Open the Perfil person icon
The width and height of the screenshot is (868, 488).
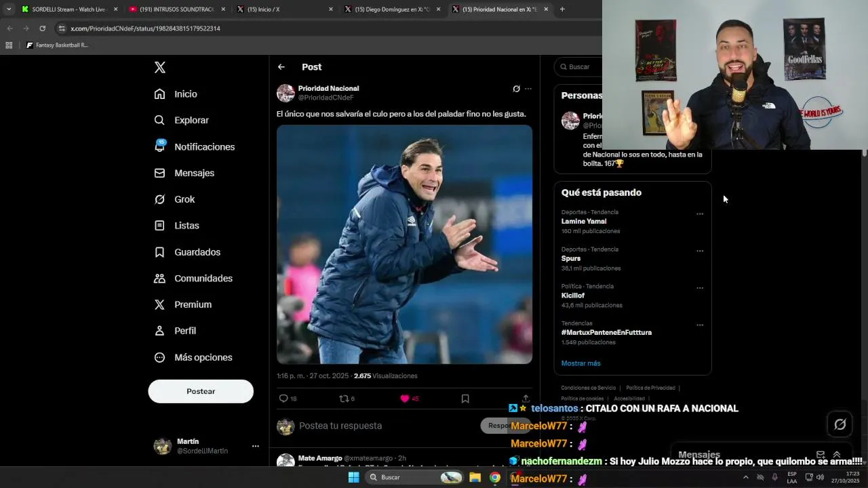(x=159, y=331)
